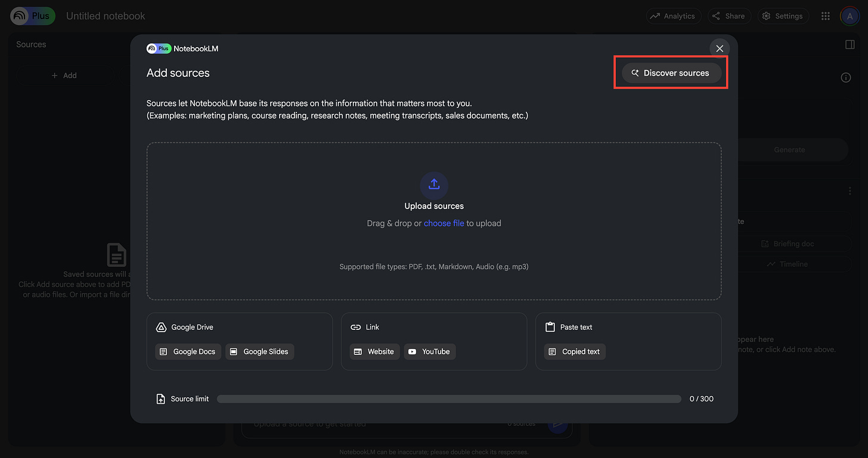This screenshot has width=868, height=458.
Task: Add a YouTube link source
Action: click(x=430, y=351)
